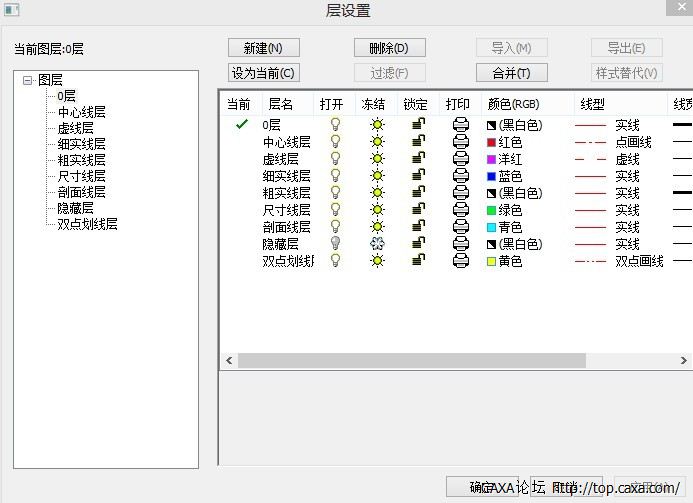The image size is (693, 503).
Task: Click the print icon for 中心线层
Action: point(460,142)
